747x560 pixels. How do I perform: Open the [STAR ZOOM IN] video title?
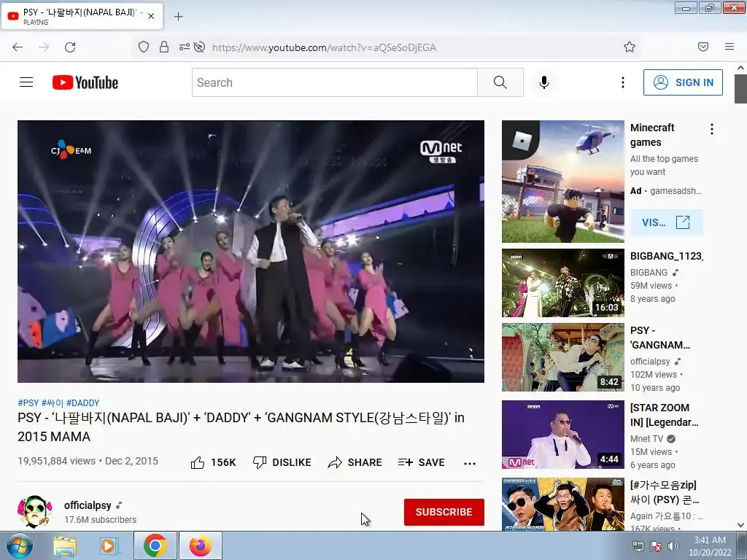tap(664, 415)
